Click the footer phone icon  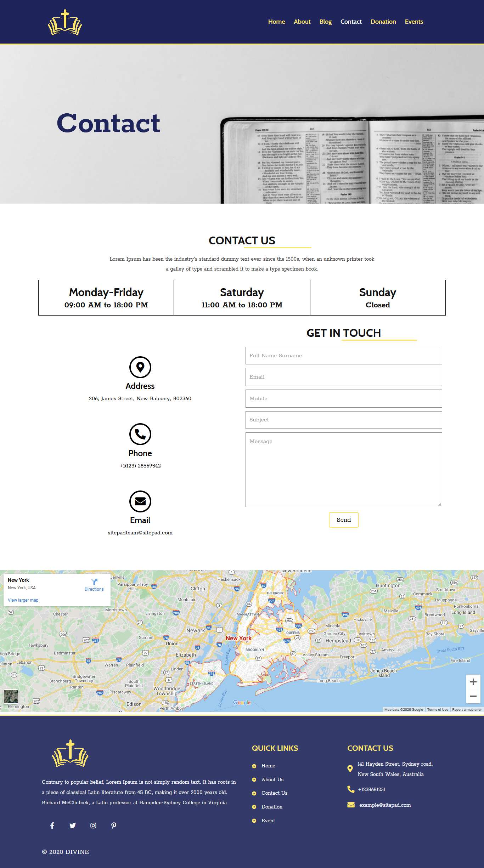pyautogui.click(x=351, y=789)
